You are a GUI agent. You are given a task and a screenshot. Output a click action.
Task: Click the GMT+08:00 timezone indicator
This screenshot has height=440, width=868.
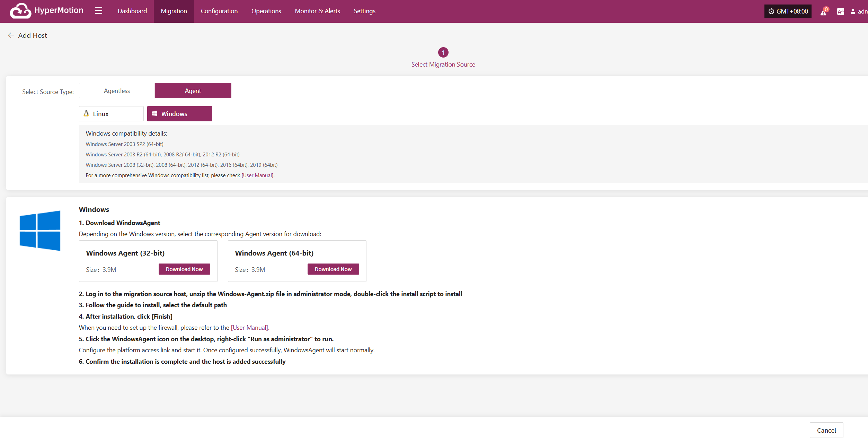pyautogui.click(x=788, y=11)
